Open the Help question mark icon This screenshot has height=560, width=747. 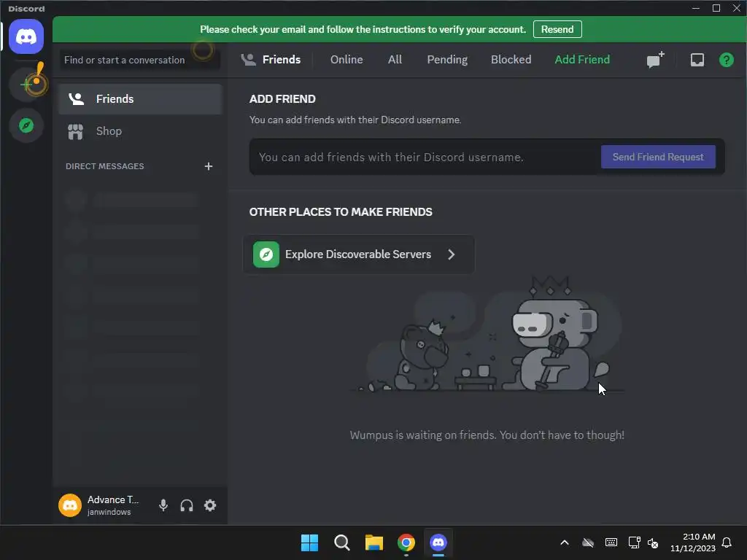(x=726, y=60)
